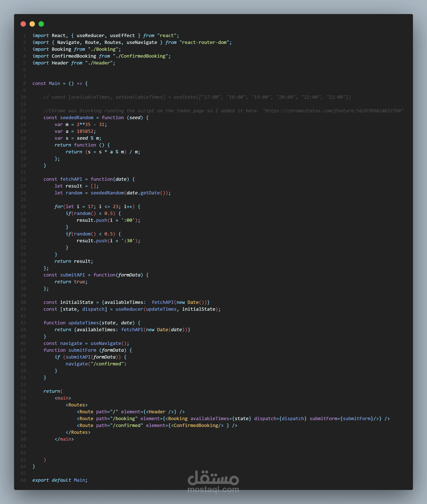
Task: Click the for loop header on line 26
Action: tap(97, 206)
